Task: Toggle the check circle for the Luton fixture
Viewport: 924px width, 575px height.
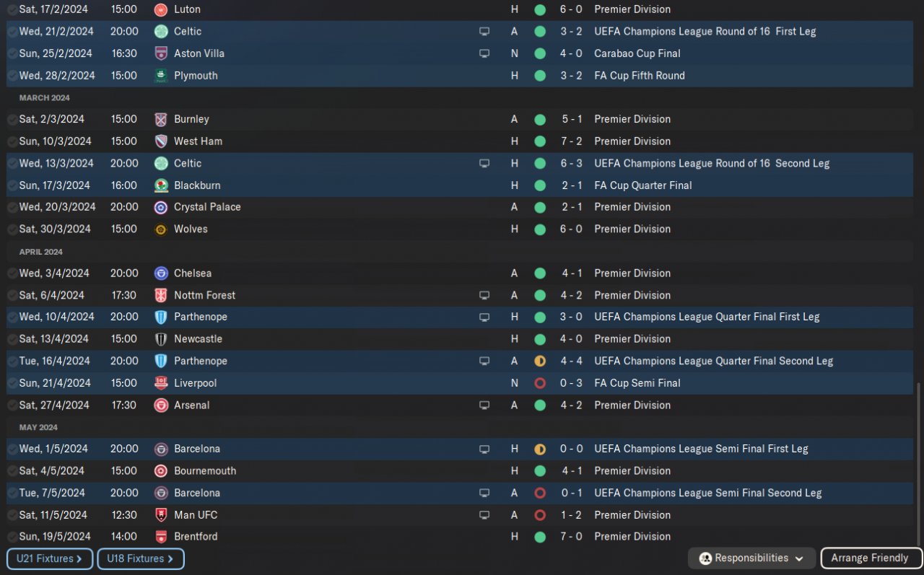Action: pyautogui.click(x=12, y=10)
